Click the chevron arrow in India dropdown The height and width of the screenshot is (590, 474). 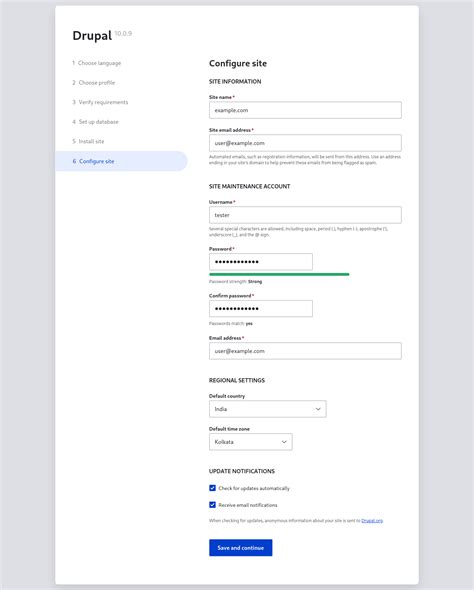click(318, 409)
